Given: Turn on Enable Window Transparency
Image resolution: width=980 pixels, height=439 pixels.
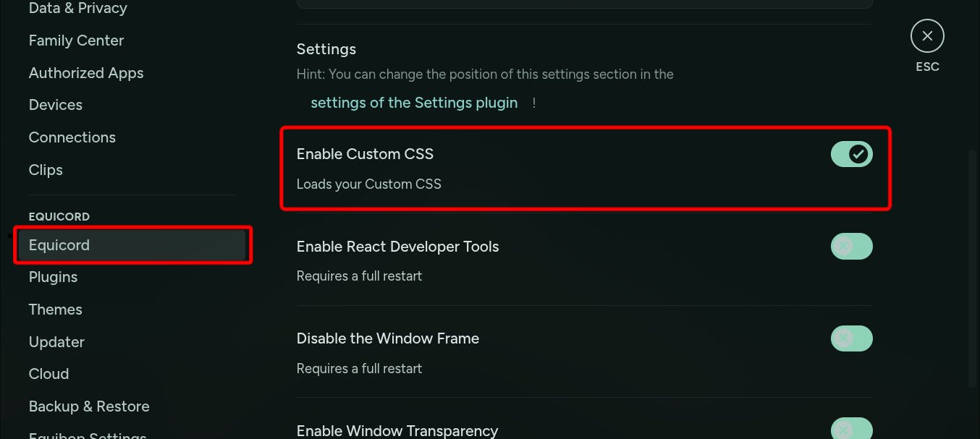Looking at the screenshot, I should [x=851, y=429].
